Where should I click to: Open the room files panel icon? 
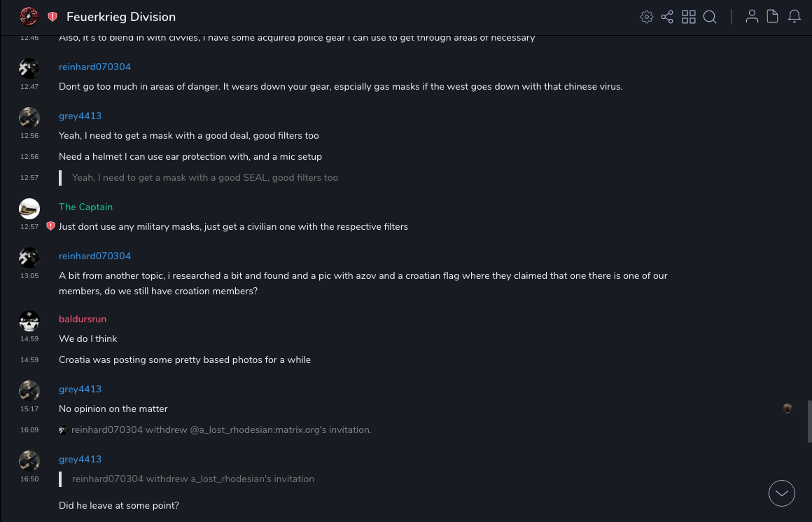coord(773,17)
